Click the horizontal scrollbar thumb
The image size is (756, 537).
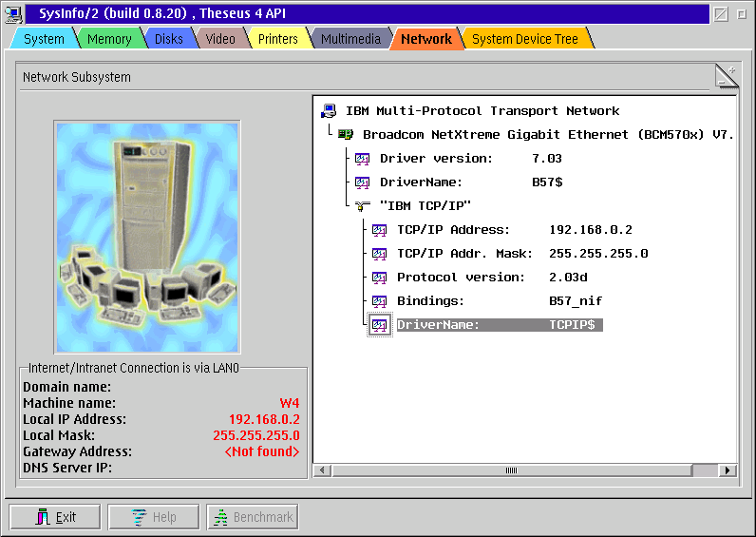(512, 470)
